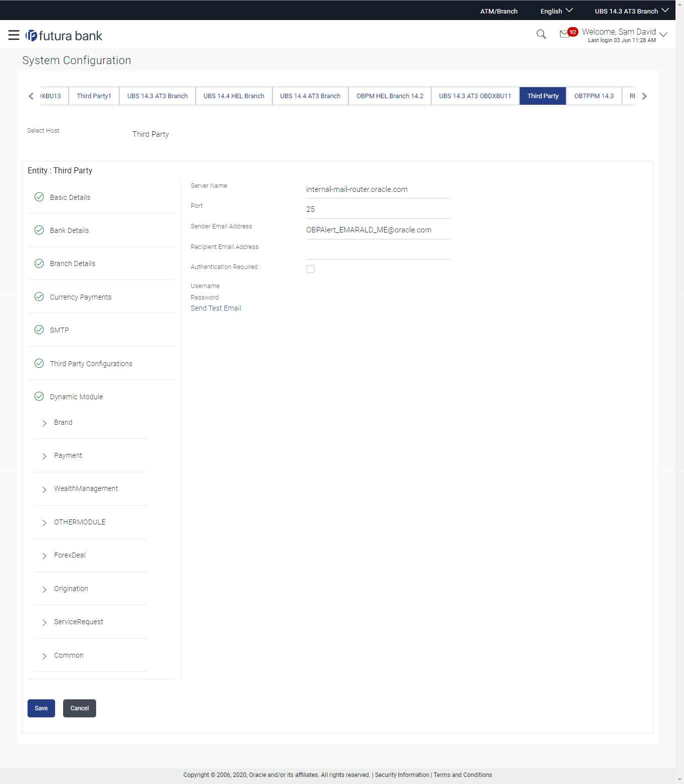Select the WealthManagement module label
The height and width of the screenshot is (784, 684).
pos(86,488)
